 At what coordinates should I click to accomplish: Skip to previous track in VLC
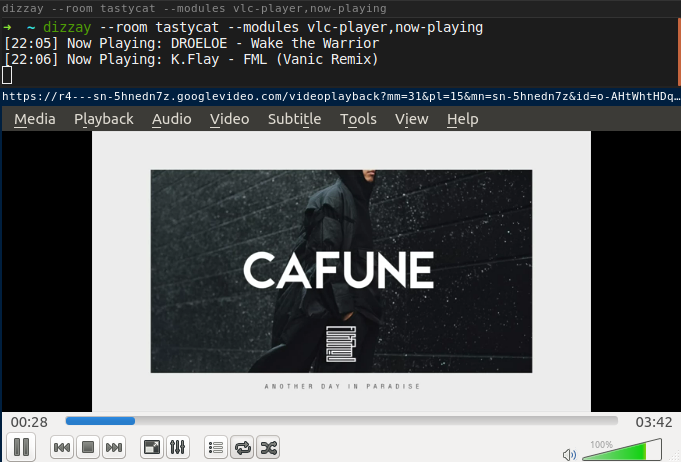tap(62, 447)
